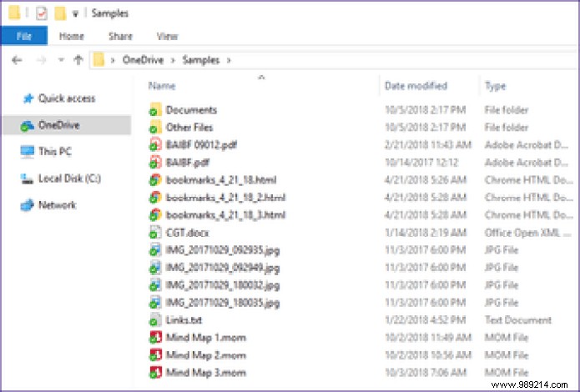Viewport: 580px width, 392px height.
Task: Click the IMG_20171029_180035.jpg image icon
Action: [155, 303]
